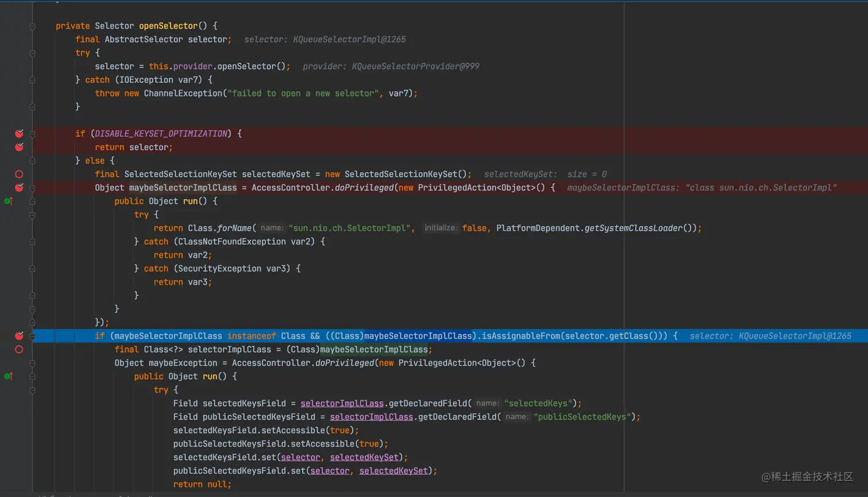Click the isAssignableFrom method call

point(521,336)
